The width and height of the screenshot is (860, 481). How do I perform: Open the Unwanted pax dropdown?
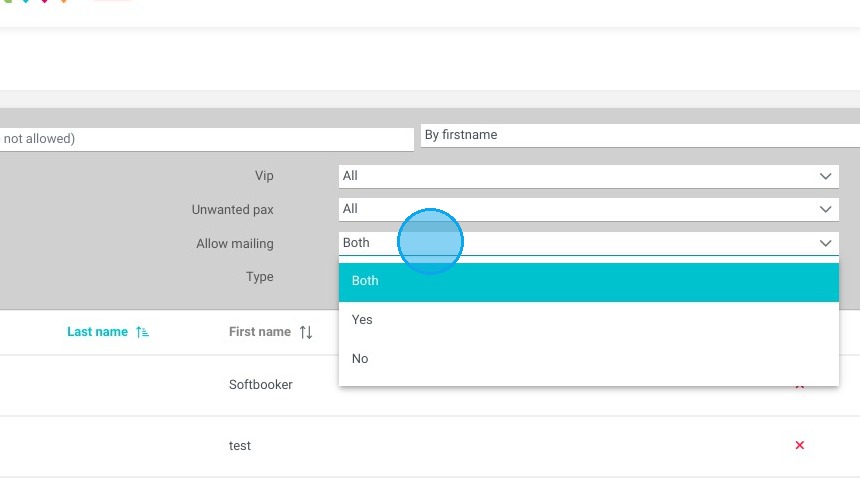pos(589,210)
